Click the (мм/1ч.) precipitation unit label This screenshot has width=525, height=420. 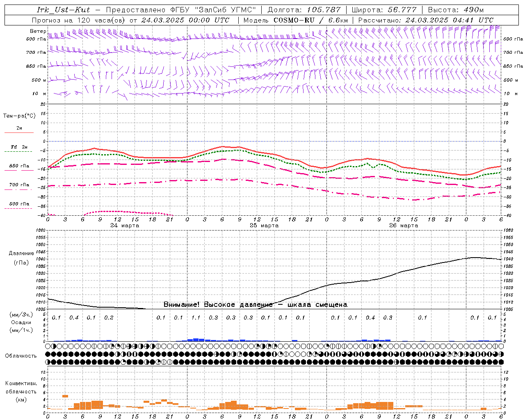[x=21, y=330]
